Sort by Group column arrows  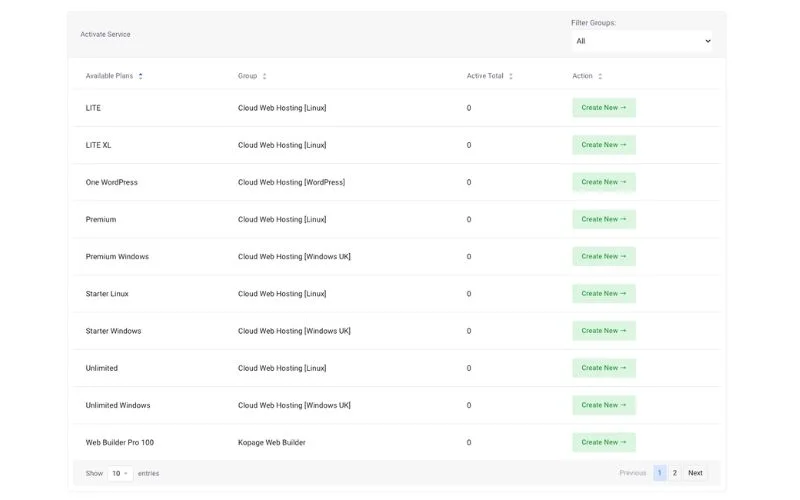pos(264,76)
